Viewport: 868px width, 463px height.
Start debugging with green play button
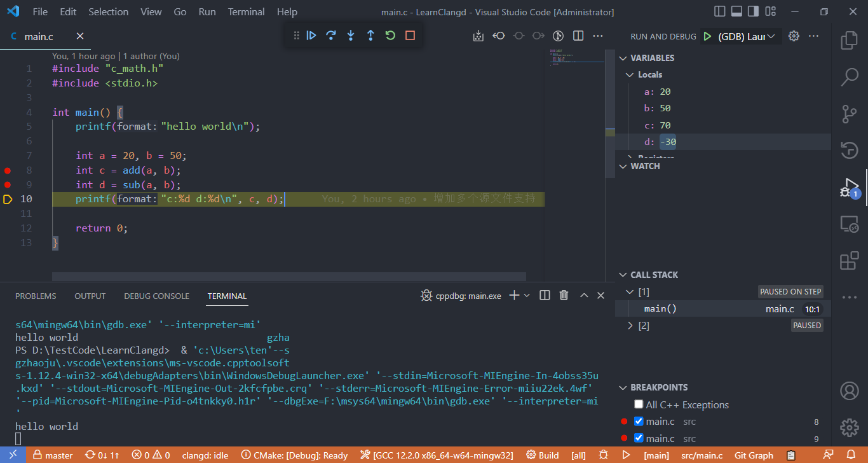(707, 36)
